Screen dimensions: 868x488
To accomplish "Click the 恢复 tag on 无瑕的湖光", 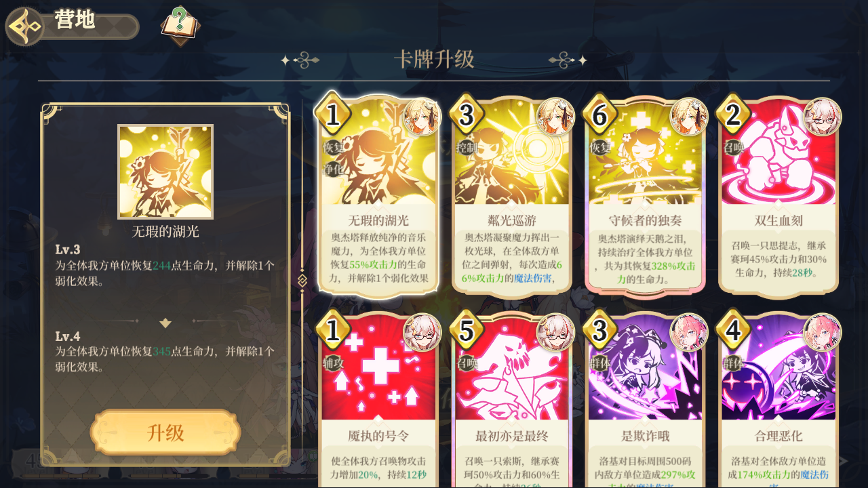I will (x=333, y=147).
